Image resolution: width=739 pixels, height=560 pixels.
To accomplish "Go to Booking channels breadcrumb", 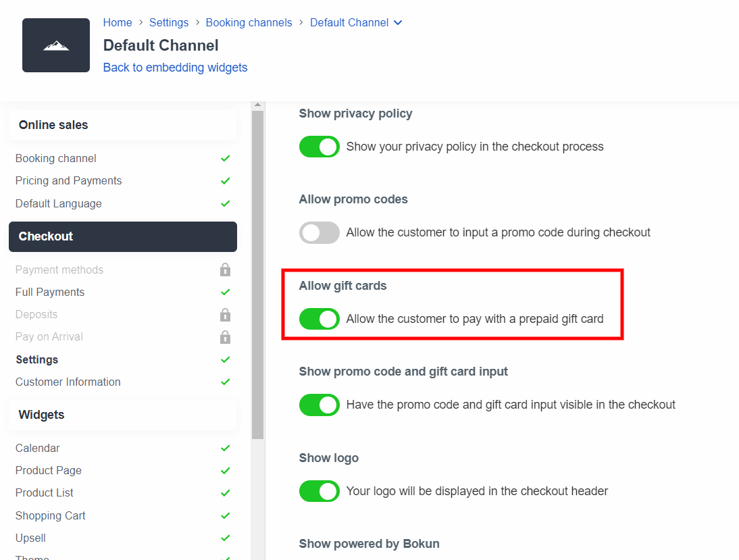I will coord(249,22).
